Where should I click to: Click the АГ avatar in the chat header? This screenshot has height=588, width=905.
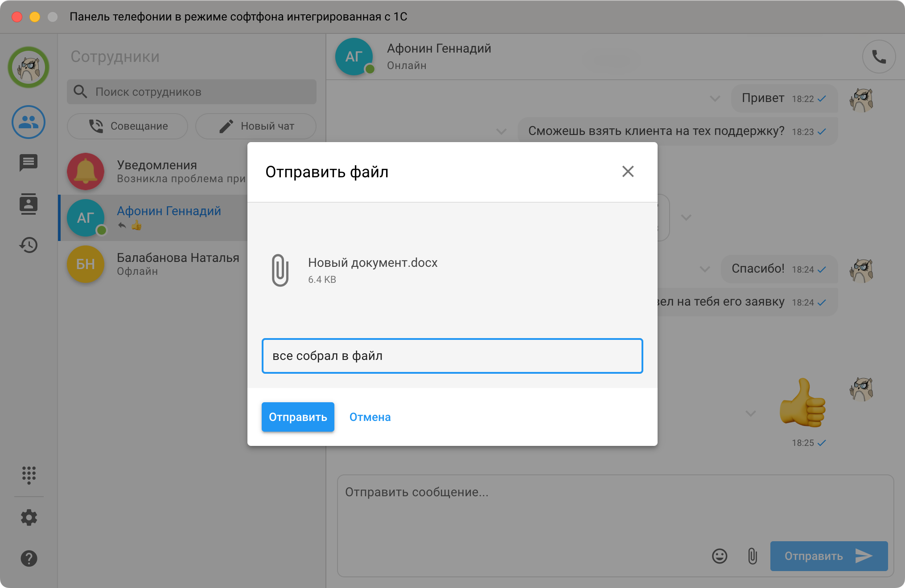click(x=354, y=57)
